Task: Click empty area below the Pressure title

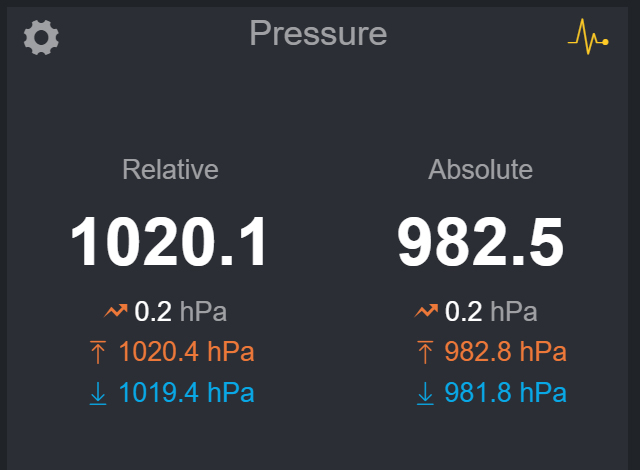Action: pos(318,102)
